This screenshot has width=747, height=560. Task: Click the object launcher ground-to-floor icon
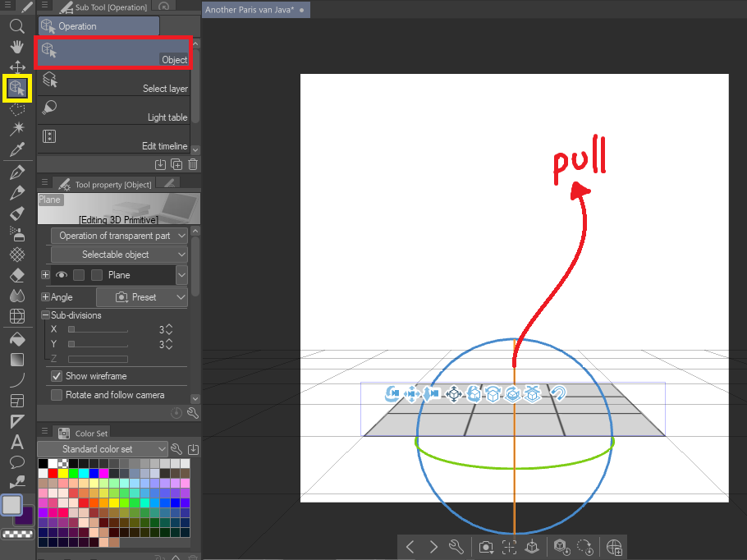532,547
